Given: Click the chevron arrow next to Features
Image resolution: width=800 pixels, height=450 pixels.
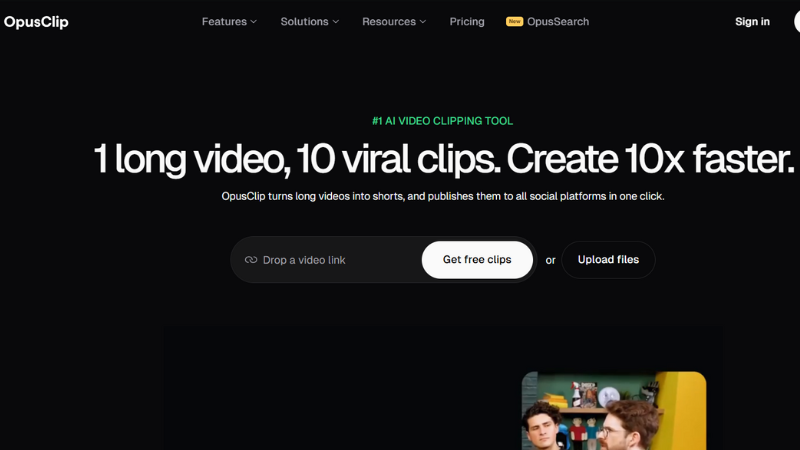Looking at the screenshot, I should 254,22.
